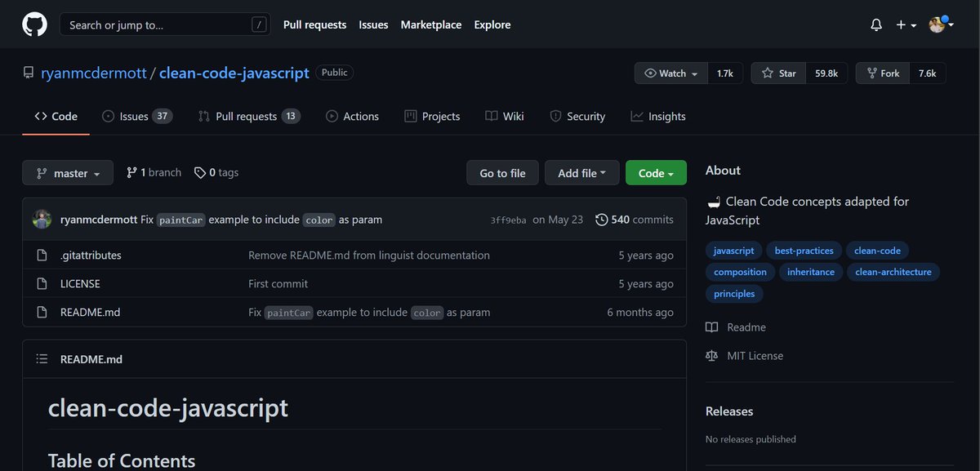This screenshot has height=471, width=980.
Task: Go to Marketplace
Action: click(431, 24)
